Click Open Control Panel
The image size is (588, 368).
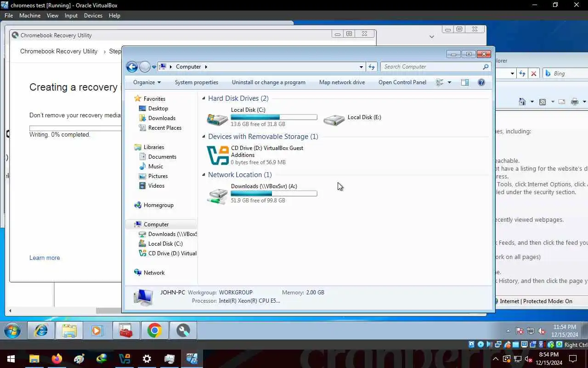click(x=402, y=82)
